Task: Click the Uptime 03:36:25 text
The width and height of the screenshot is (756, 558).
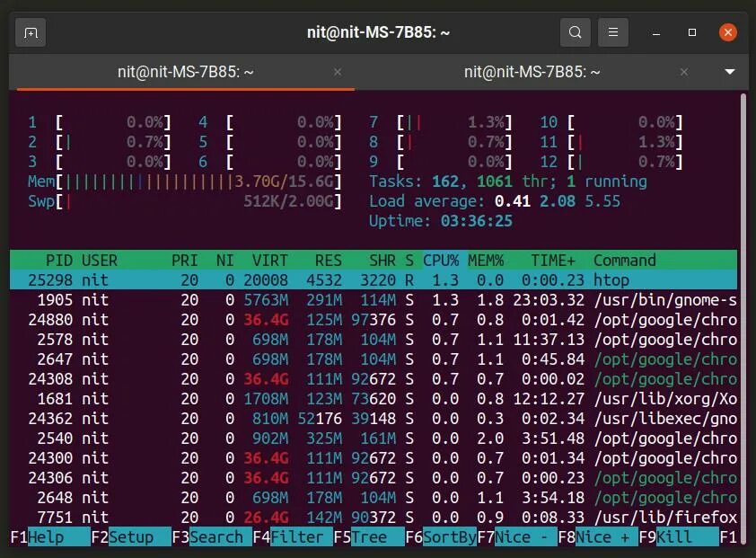Action: (x=441, y=221)
